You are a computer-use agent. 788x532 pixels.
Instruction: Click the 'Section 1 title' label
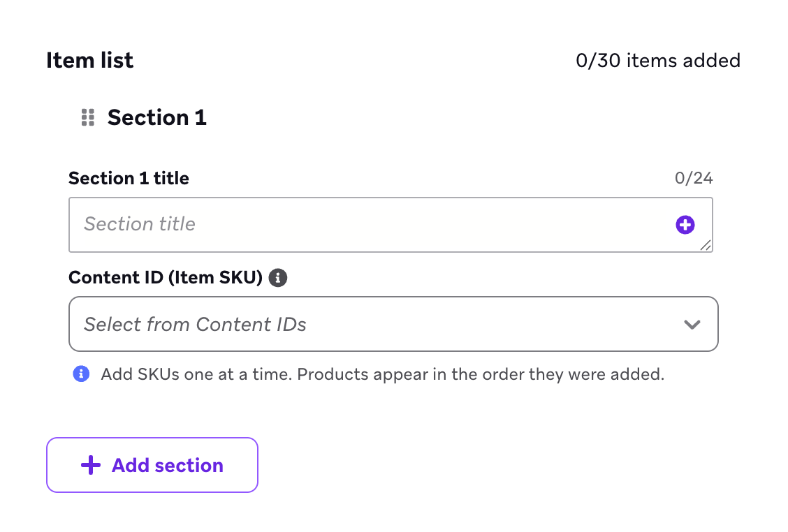[x=129, y=178]
